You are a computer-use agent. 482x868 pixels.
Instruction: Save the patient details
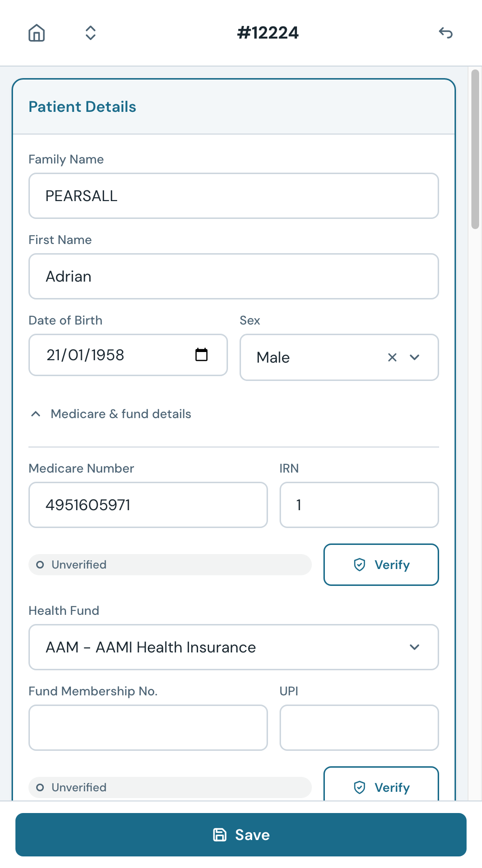click(241, 835)
